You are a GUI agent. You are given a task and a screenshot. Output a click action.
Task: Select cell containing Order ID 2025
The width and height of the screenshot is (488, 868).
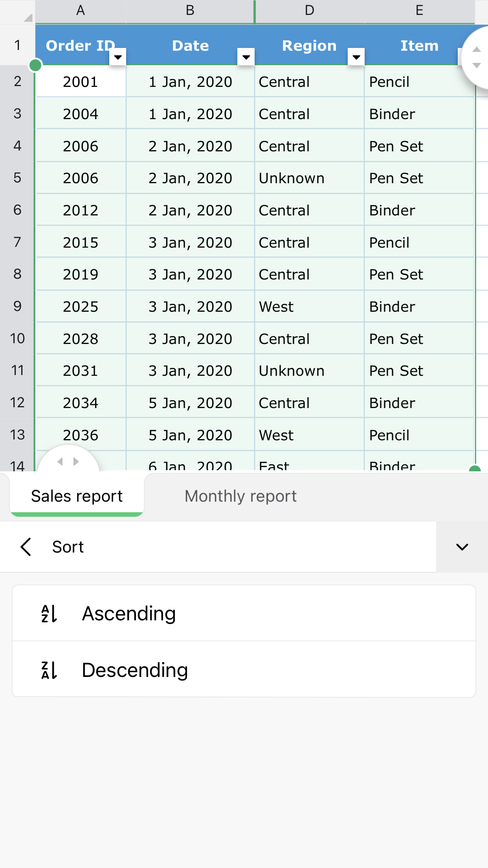click(81, 307)
